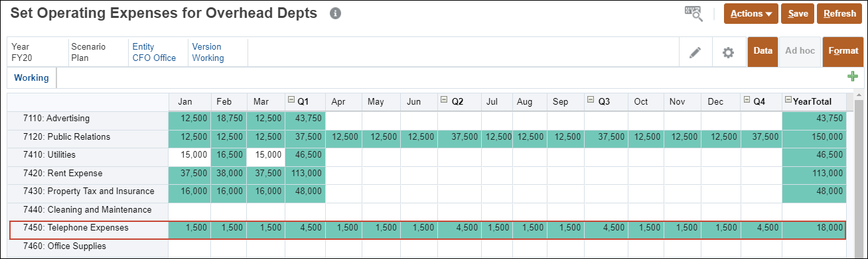Click Public Relations YearTotal cell 150,000

pos(814,138)
